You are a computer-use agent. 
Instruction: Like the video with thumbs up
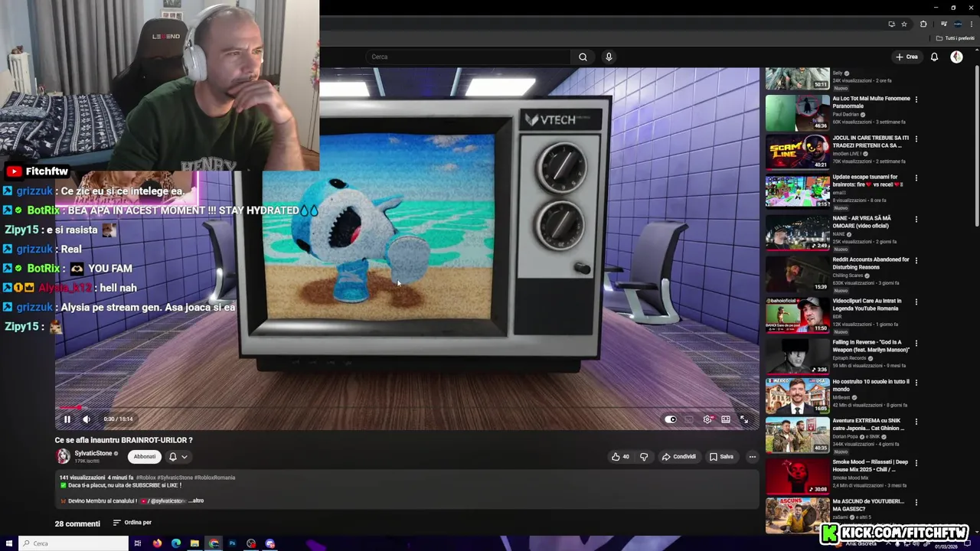pyautogui.click(x=620, y=457)
